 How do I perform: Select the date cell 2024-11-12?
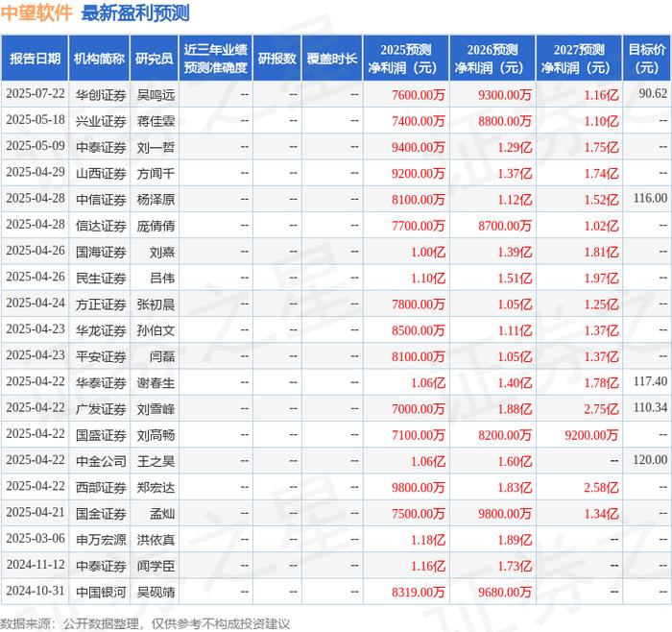click(x=36, y=565)
